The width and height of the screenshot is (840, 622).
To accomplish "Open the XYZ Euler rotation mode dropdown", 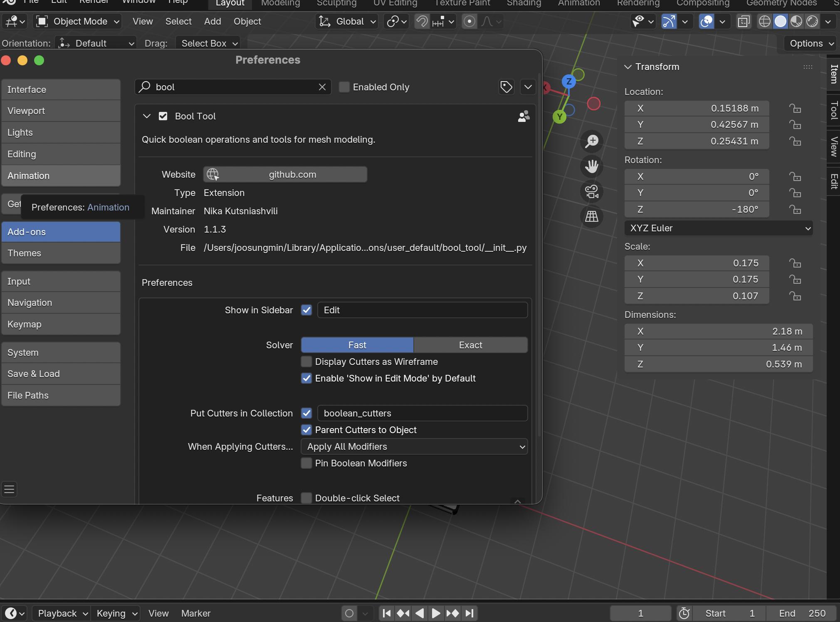I will 719,228.
